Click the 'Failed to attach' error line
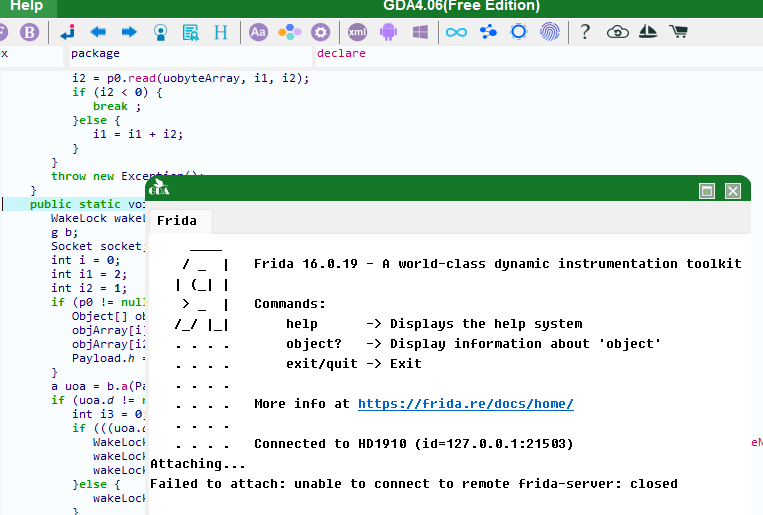The height and width of the screenshot is (515, 763). pos(414,484)
